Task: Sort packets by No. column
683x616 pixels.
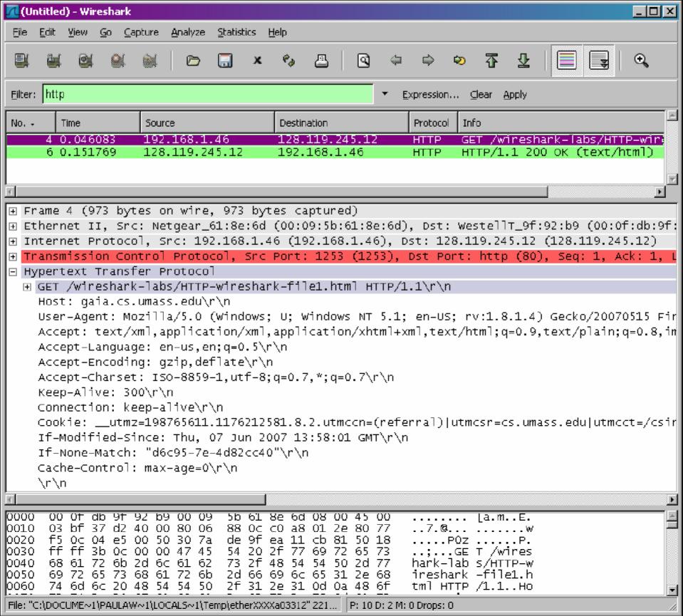Action: pyautogui.click(x=31, y=123)
